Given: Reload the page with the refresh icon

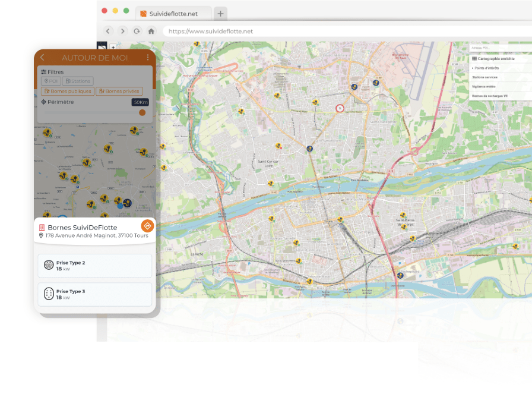Looking at the screenshot, I should (137, 32).
